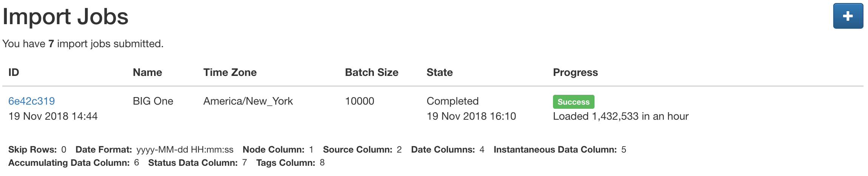Click the Status Data Column label

pyautogui.click(x=193, y=163)
